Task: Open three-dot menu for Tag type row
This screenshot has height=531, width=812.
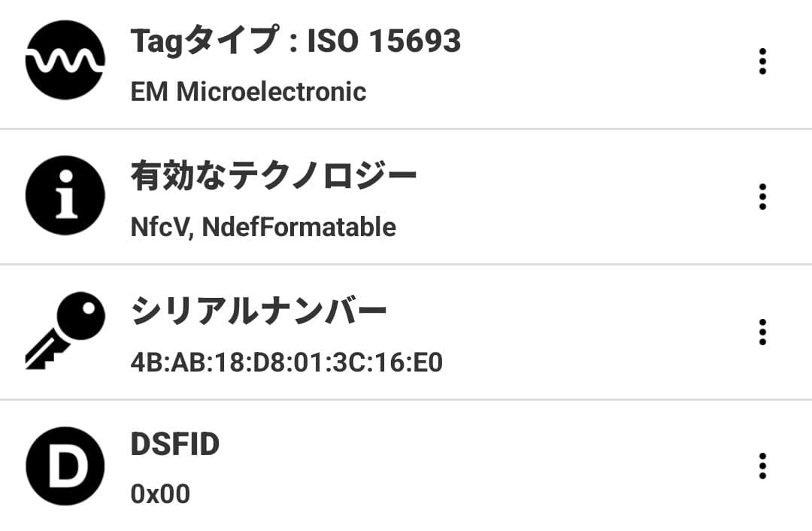Action: point(762,62)
